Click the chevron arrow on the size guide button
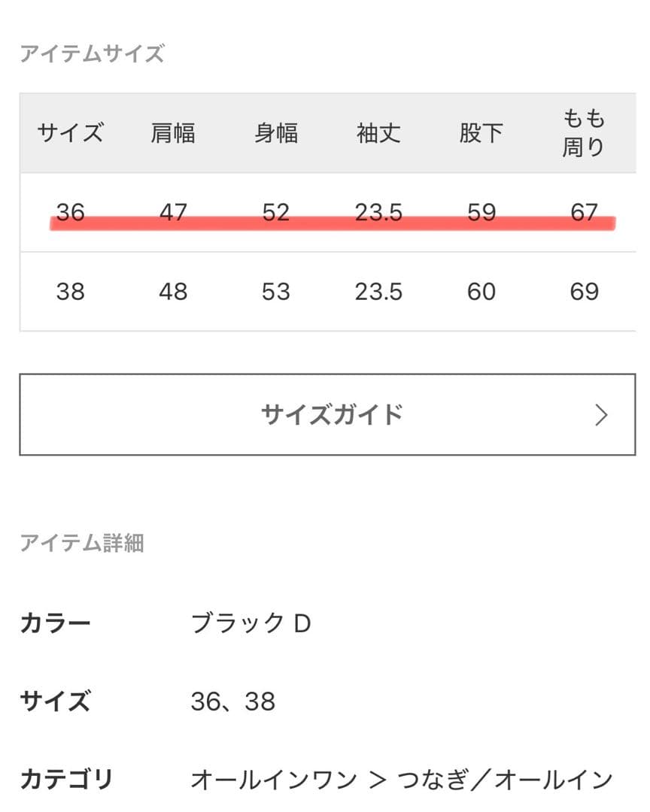 pyautogui.click(x=600, y=412)
